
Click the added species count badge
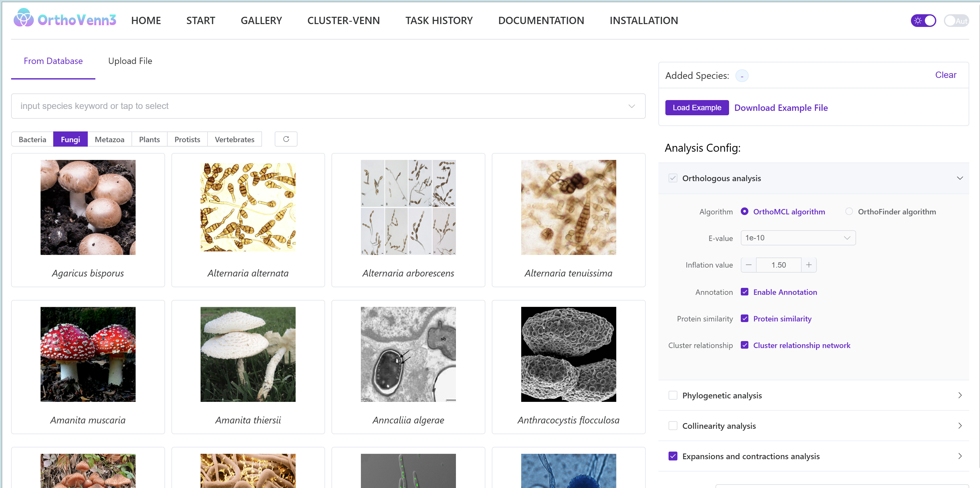[741, 76]
